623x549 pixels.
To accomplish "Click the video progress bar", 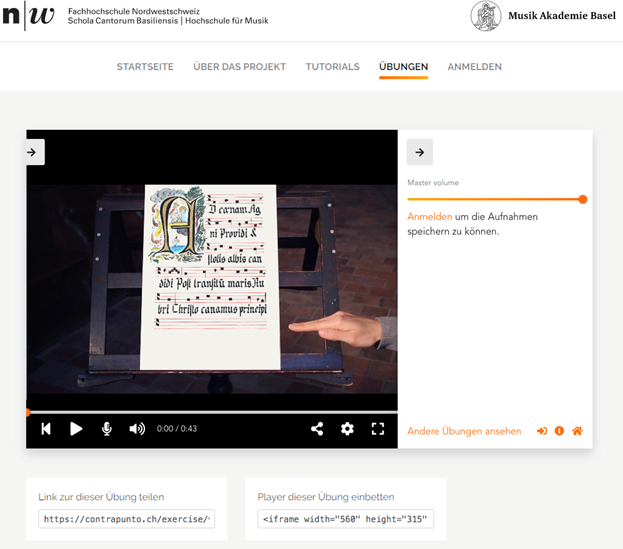I will [x=212, y=412].
